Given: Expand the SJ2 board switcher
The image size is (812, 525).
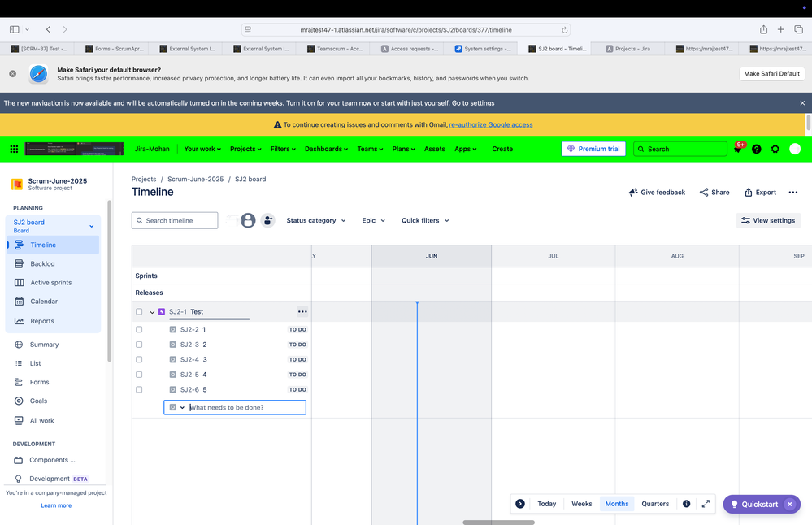Looking at the screenshot, I should [91, 226].
